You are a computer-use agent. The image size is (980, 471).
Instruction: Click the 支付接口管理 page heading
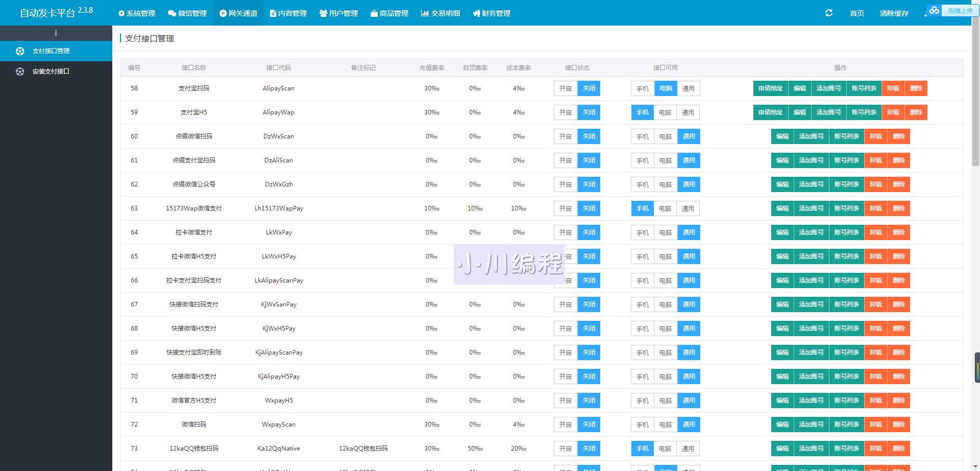click(x=150, y=39)
